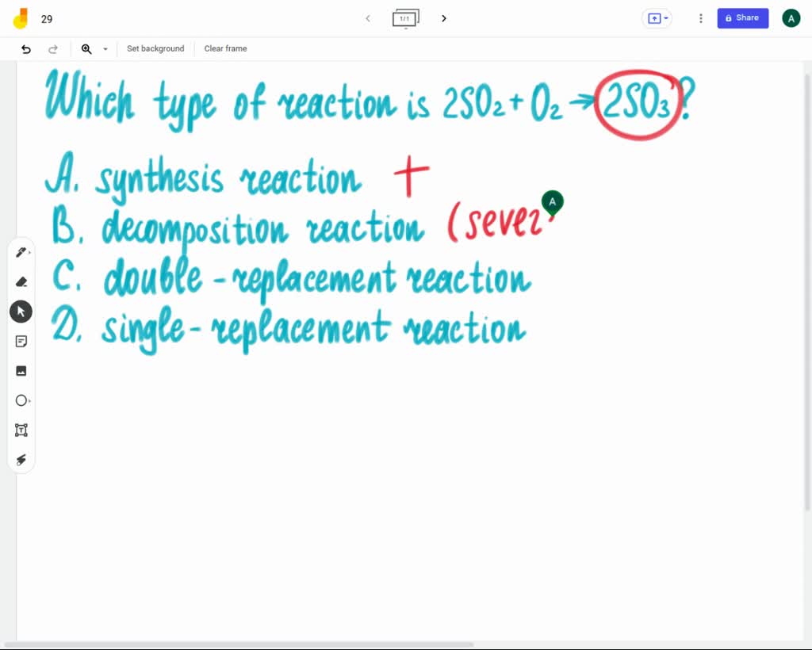Screen dimensions: 812x650
Task: Pick the Circle shape tool
Action: click(x=21, y=400)
